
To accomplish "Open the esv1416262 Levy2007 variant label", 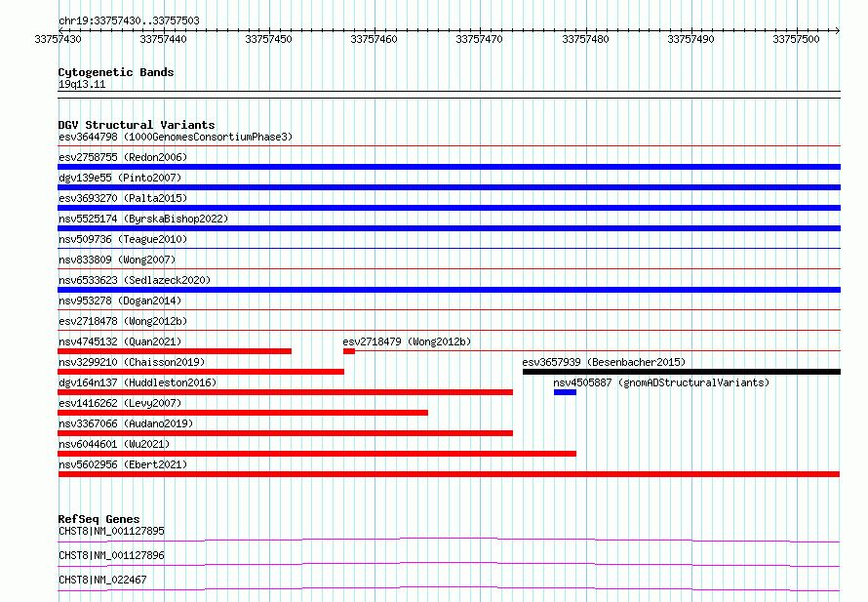I will tap(120, 403).
